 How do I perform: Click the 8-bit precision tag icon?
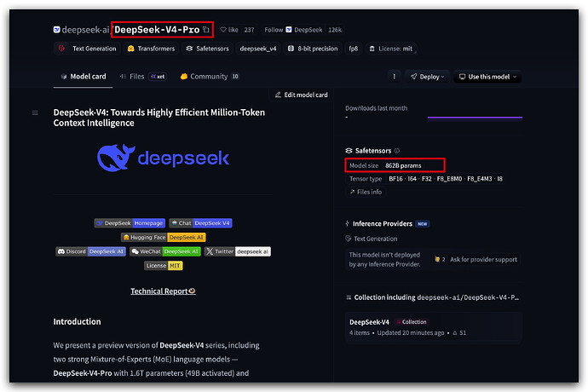(291, 49)
